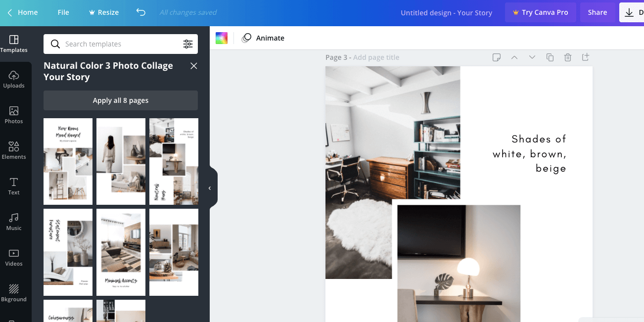Viewport: 644px width, 322px height.
Task: Duplicate page 3
Action: coord(550,57)
